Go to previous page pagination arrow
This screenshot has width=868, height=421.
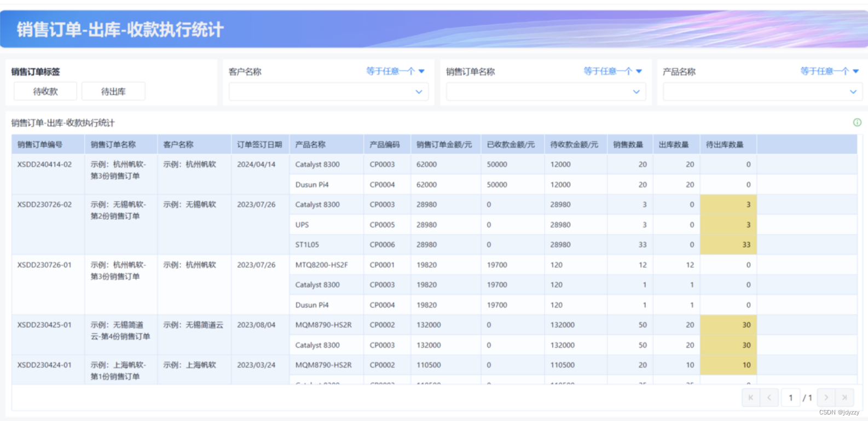point(769,397)
